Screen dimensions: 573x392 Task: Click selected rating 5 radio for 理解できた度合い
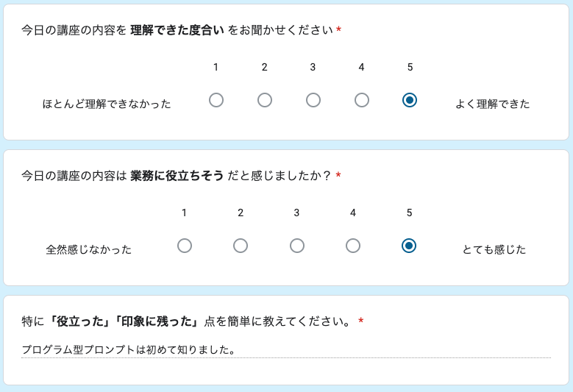tap(410, 100)
